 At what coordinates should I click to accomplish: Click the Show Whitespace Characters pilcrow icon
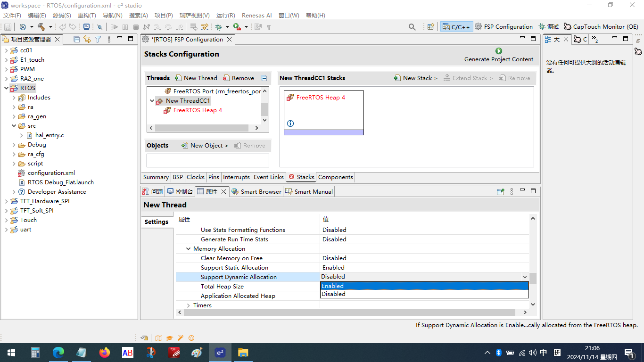pyautogui.click(x=269, y=27)
